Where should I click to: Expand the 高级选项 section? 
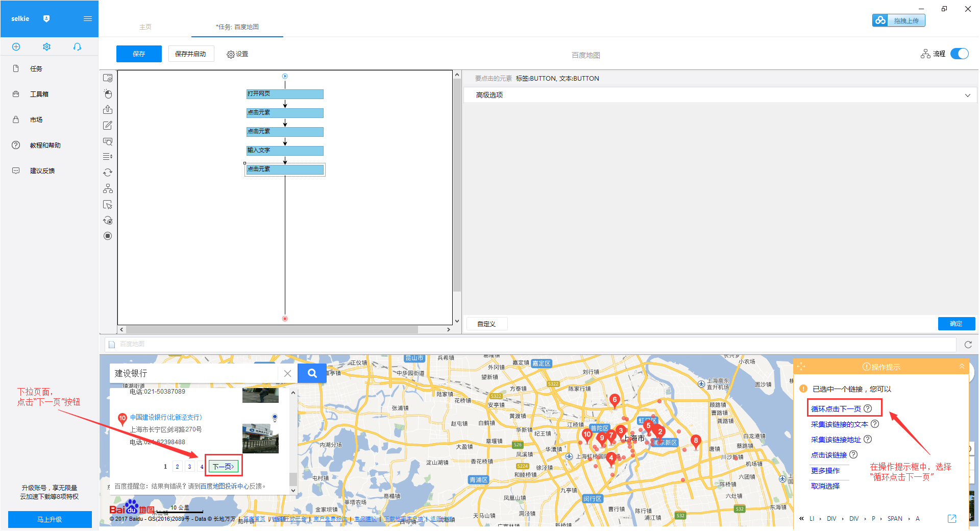click(x=720, y=95)
